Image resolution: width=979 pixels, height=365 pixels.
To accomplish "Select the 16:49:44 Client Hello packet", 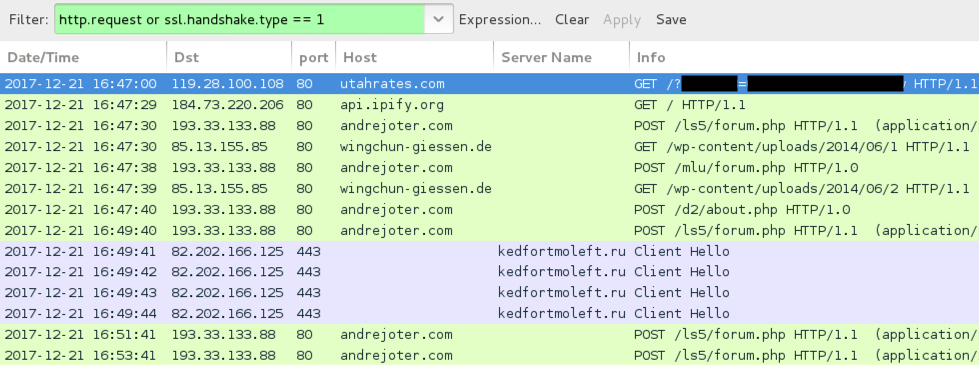I will [490, 313].
